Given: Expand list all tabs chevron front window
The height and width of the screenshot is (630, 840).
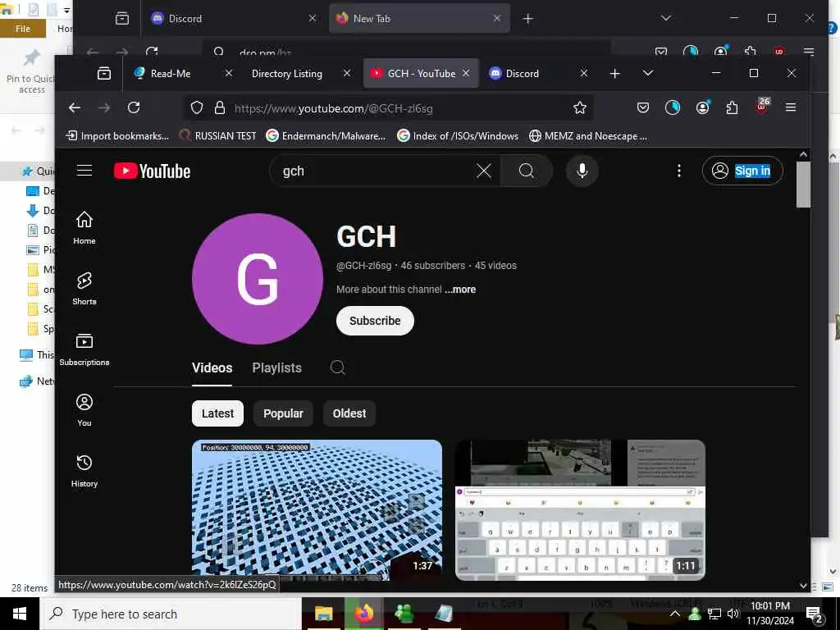Looking at the screenshot, I should coord(648,73).
